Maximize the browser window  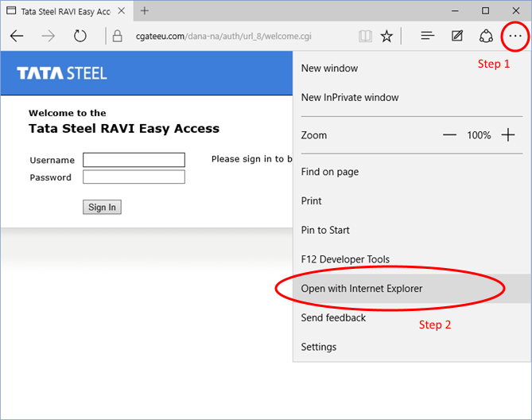point(486,11)
